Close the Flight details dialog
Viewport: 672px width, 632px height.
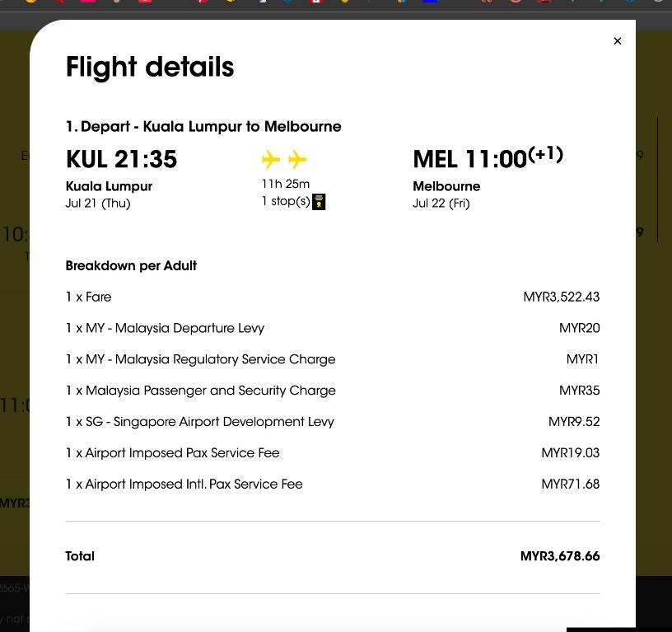point(617,41)
